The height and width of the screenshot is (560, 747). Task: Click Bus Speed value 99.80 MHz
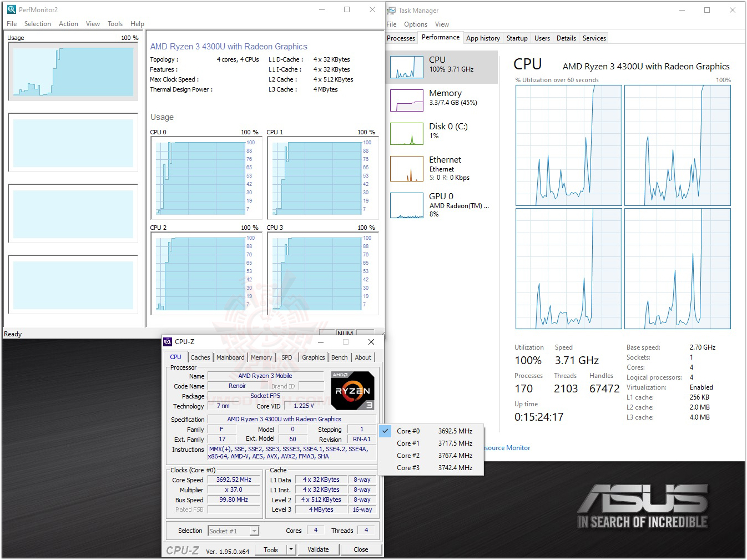point(234,500)
